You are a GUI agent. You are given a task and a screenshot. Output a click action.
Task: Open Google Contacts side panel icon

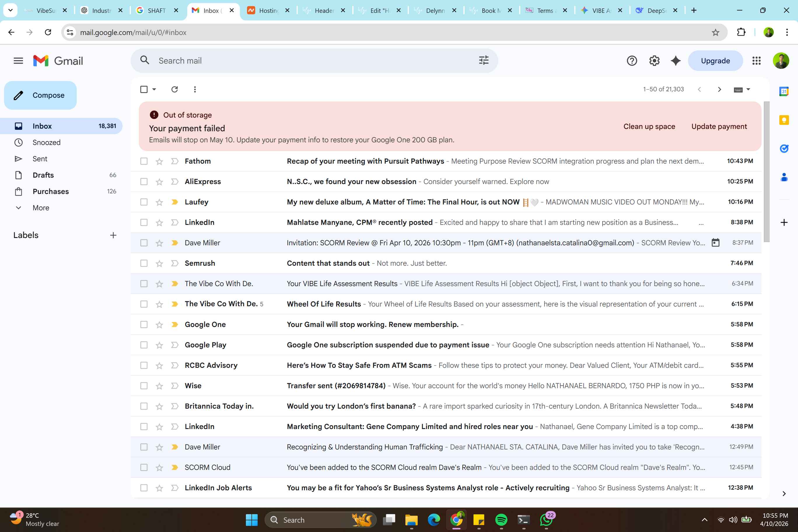(784, 177)
